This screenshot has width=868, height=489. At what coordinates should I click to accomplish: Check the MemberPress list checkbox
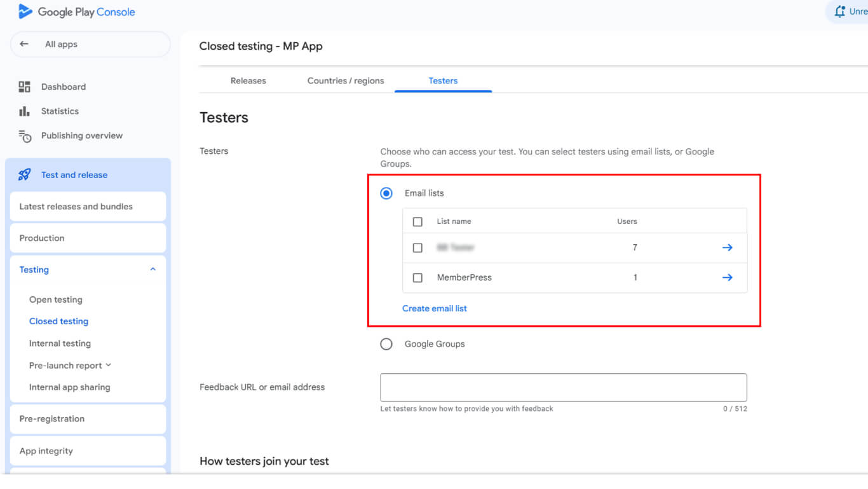[417, 278]
